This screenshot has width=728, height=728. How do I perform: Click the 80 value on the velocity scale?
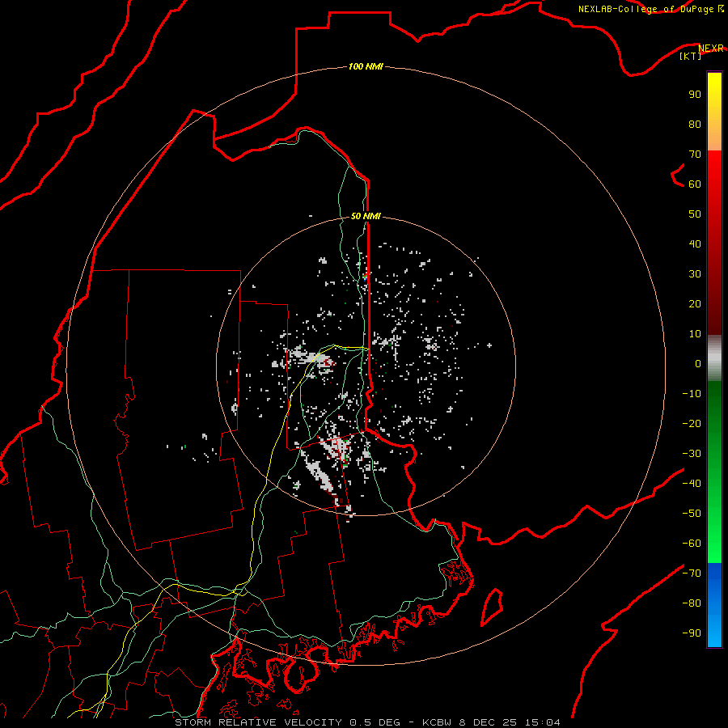(x=695, y=124)
